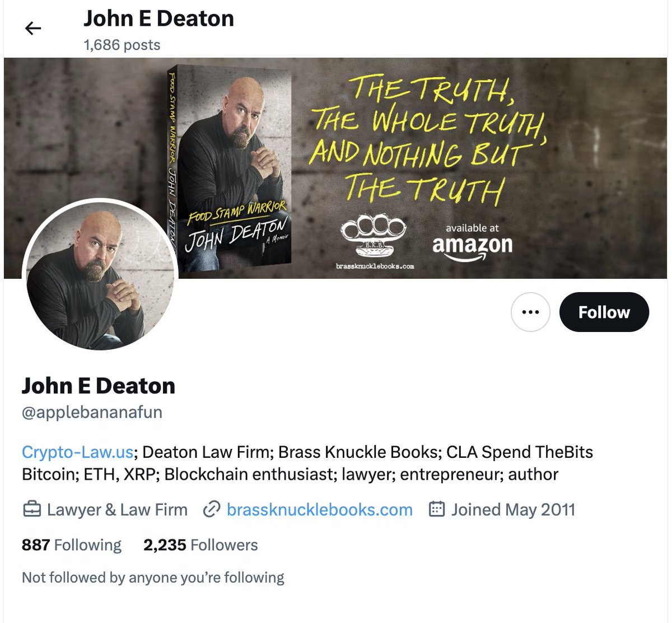Open the circular profile picture
This screenshot has width=672, height=623.
pyautogui.click(x=100, y=276)
